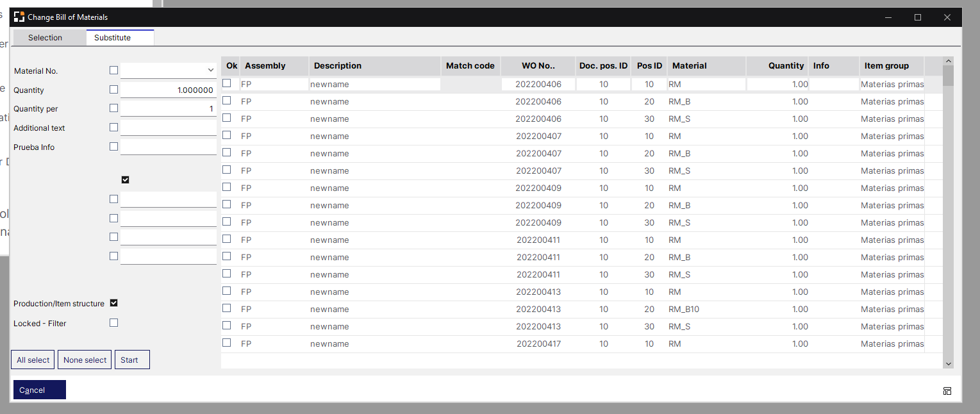
Task: Click the Start button
Action: pyautogui.click(x=132, y=360)
